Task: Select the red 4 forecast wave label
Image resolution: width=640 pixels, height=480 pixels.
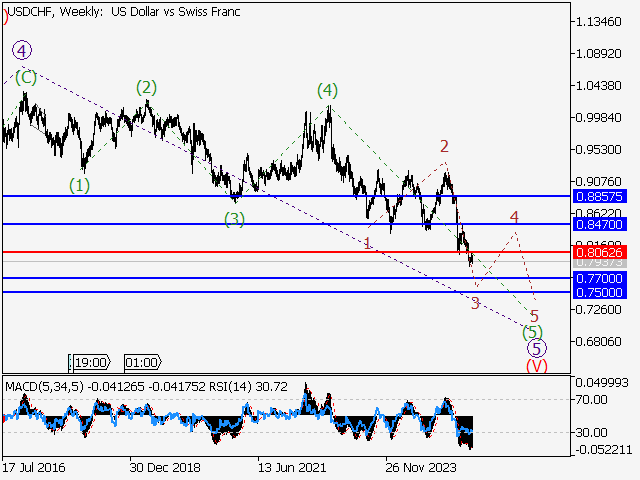Action: [x=514, y=217]
